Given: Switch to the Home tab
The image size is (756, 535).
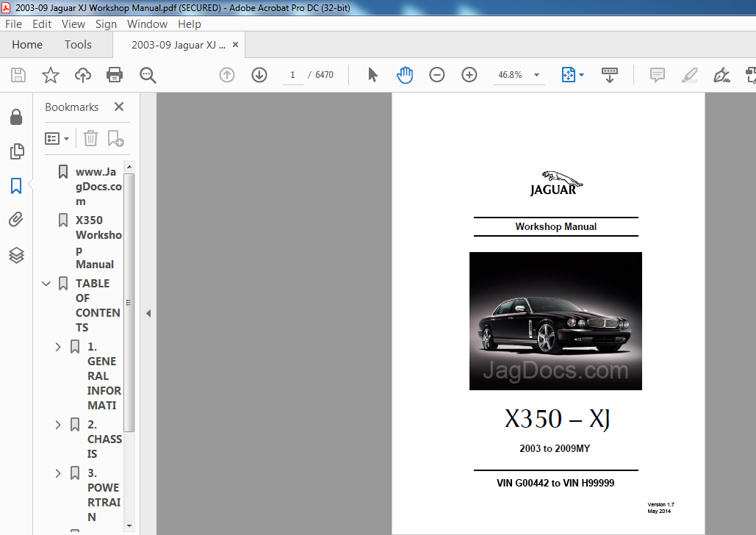Looking at the screenshot, I should pyautogui.click(x=27, y=45).
